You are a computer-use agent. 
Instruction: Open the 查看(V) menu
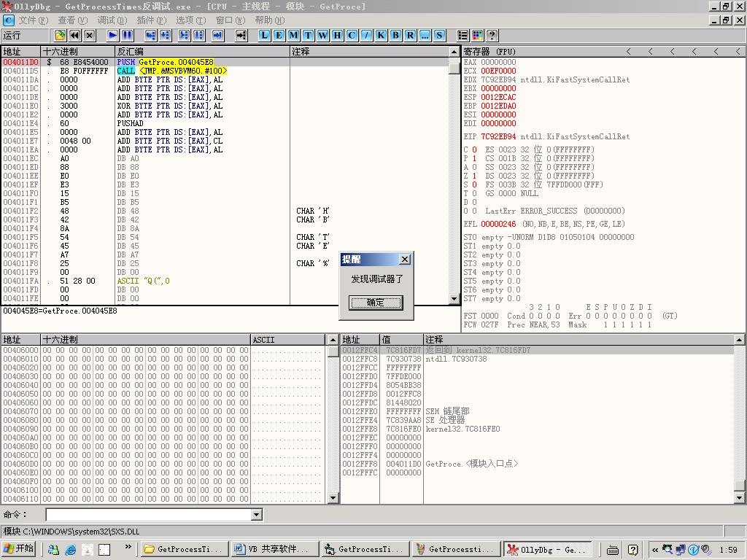[x=73, y=20]
